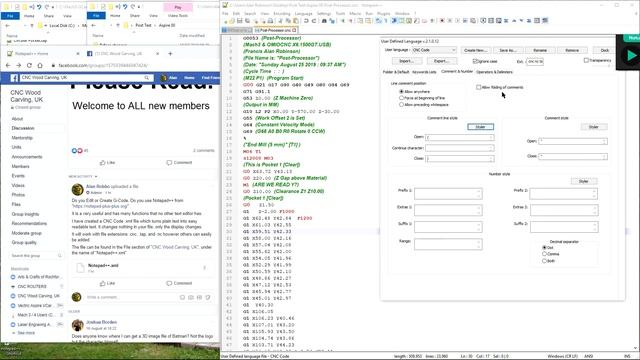This screenshot has width=640, height=360.
Task: Select Dot decimal separator
Action: point(544,248)
